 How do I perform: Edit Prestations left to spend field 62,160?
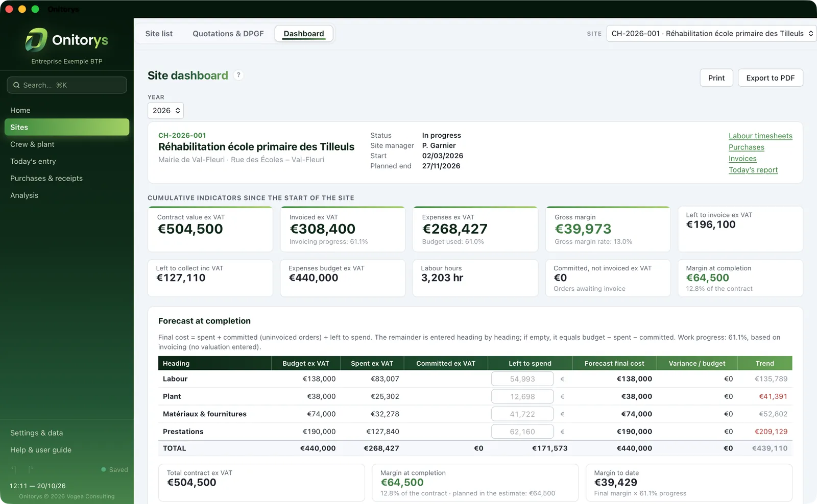522,432
